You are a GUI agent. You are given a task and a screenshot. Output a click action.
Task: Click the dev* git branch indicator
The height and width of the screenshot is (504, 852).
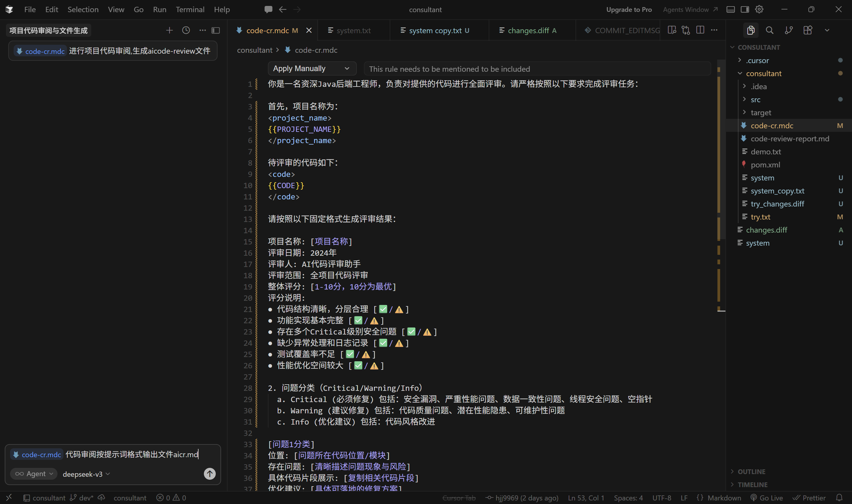(x=82, y=497)
